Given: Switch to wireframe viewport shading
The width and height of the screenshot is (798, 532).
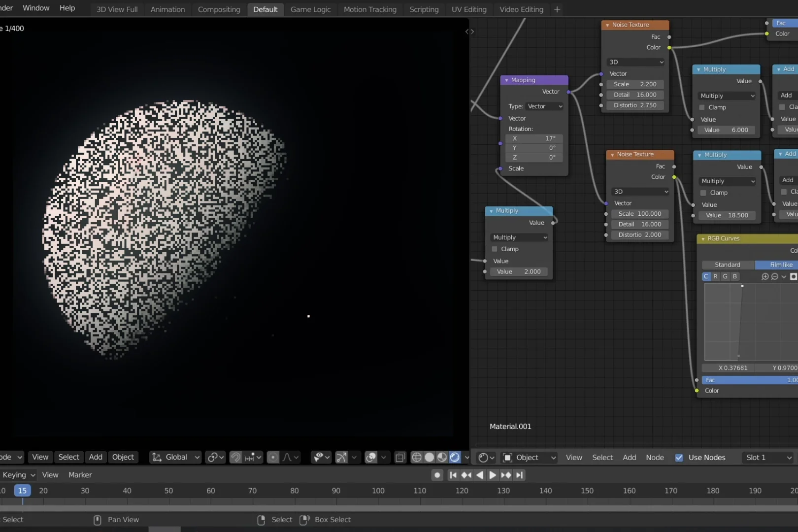Looking at the screenshot, I should click(x=417, y=457).
